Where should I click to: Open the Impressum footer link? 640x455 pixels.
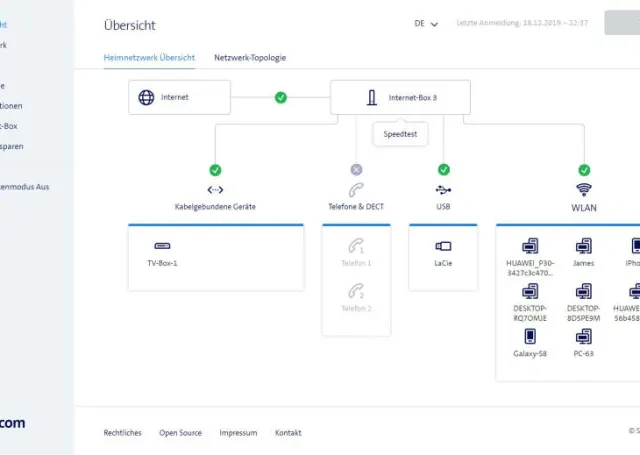point(238,433)
